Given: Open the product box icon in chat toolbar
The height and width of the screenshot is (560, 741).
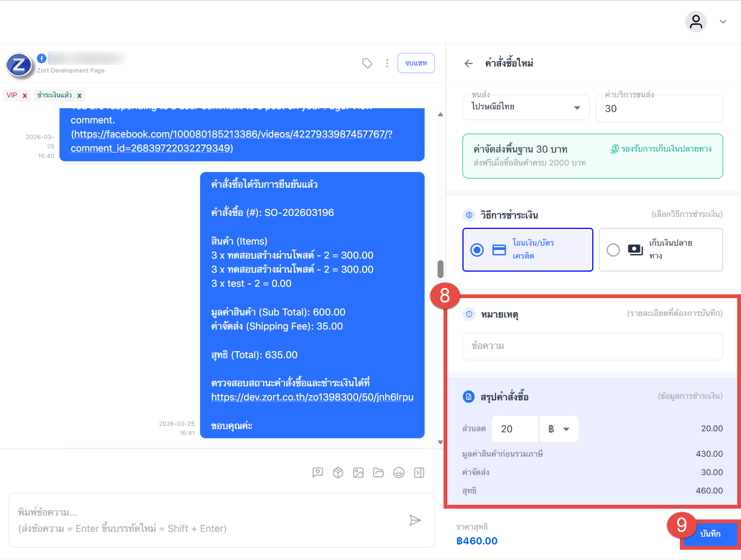Looking at the screenshot, I should click(338, 473).
